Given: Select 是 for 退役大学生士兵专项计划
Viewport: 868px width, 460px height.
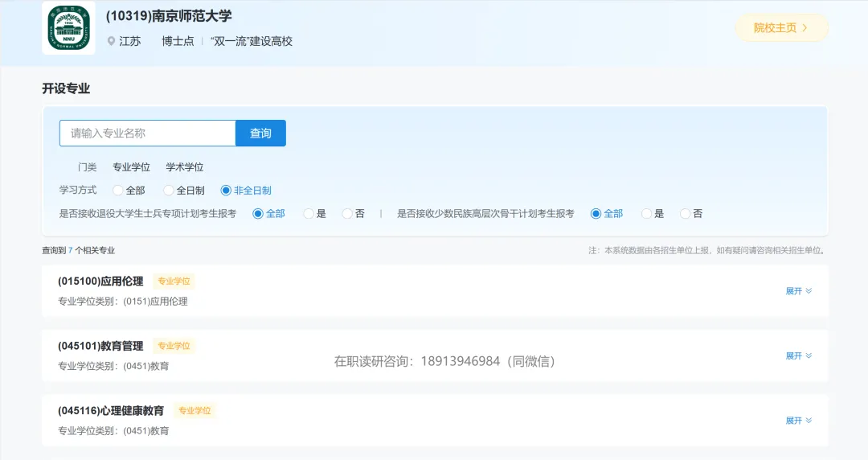Looking at the screenshot, I should coord(309,214).
